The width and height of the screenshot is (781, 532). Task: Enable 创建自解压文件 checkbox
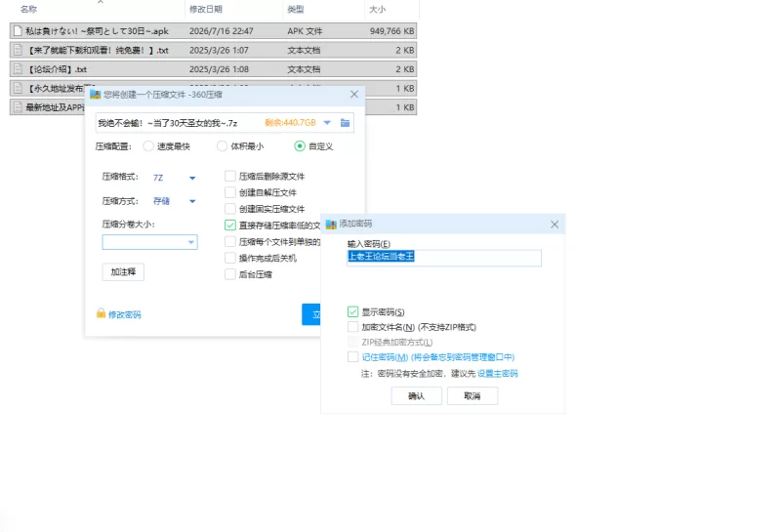pos(230,192)
